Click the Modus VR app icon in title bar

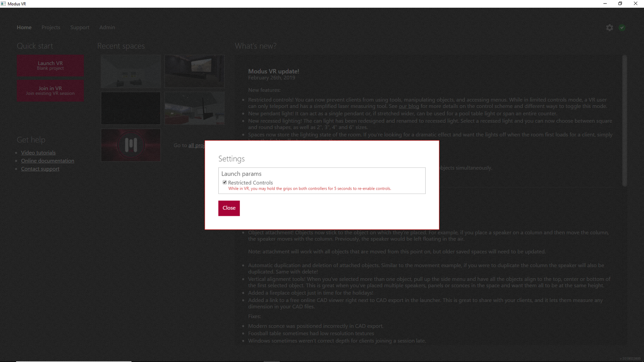pyautogui.click(x=3, y=4)
